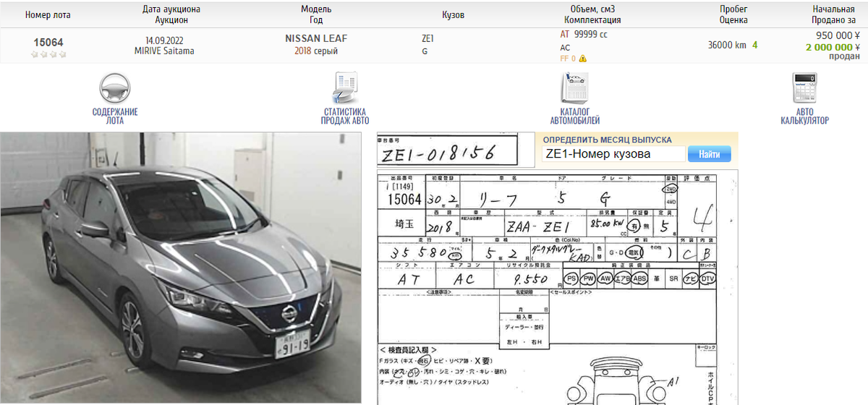868x405 pixels.
Task: Click the '36000 km' mileage value
Action: tap(726, 45)
